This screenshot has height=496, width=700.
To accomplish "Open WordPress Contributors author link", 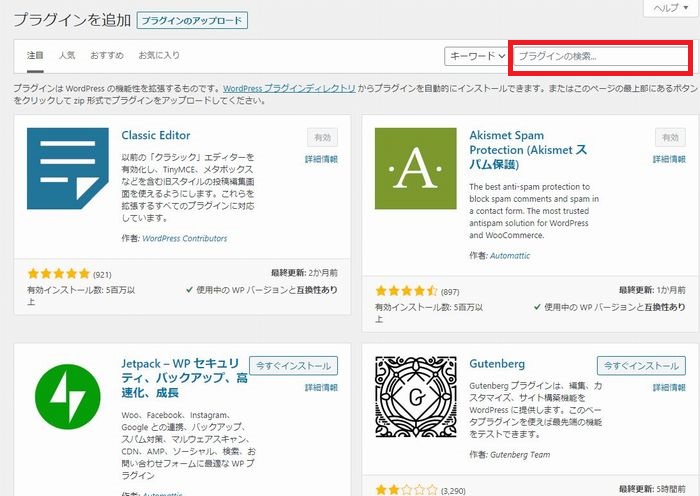I will point(184,238).
